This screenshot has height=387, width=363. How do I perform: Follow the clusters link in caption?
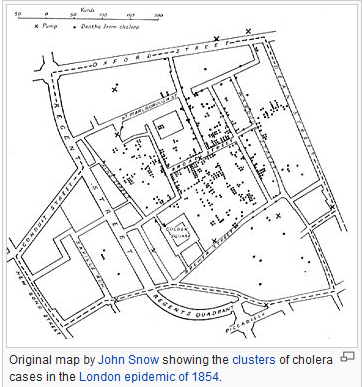254,360
